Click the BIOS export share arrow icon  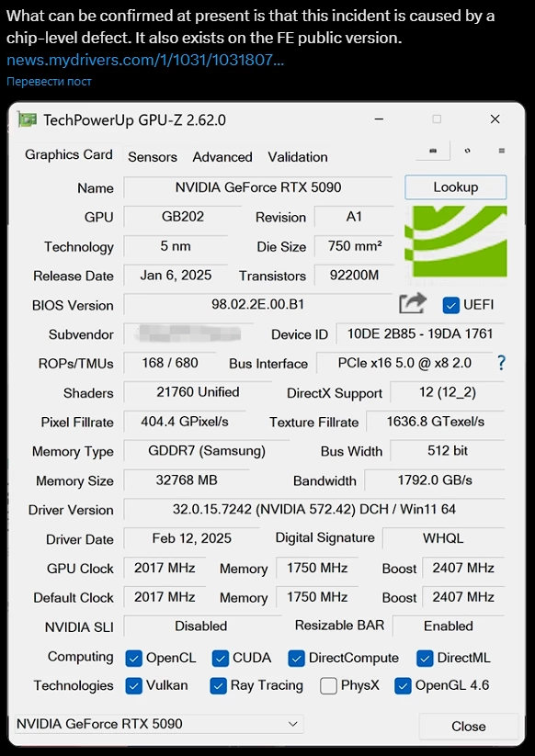pos(413,304)
